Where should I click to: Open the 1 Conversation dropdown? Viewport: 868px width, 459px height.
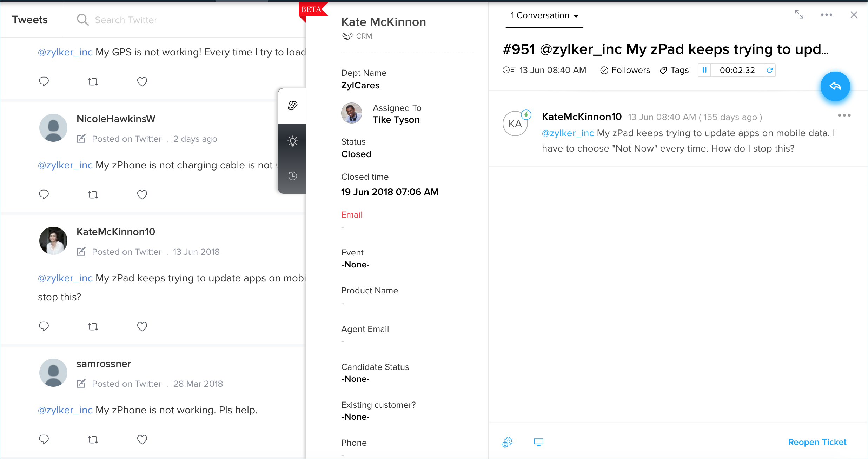(x=544, y=15)
